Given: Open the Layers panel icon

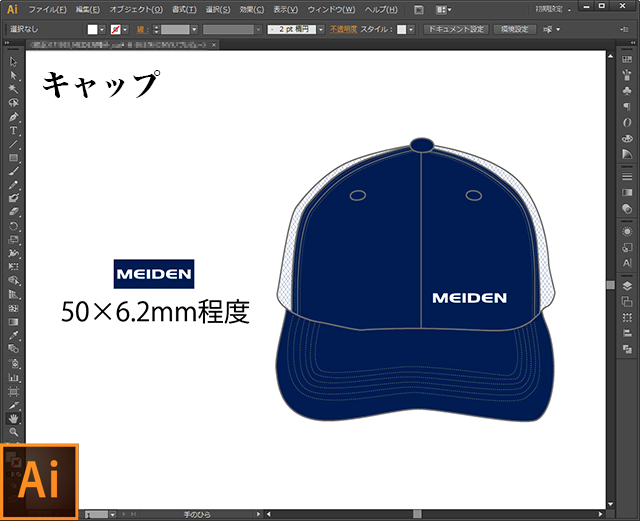Looking at the screenshot, I should pos(627,286).
